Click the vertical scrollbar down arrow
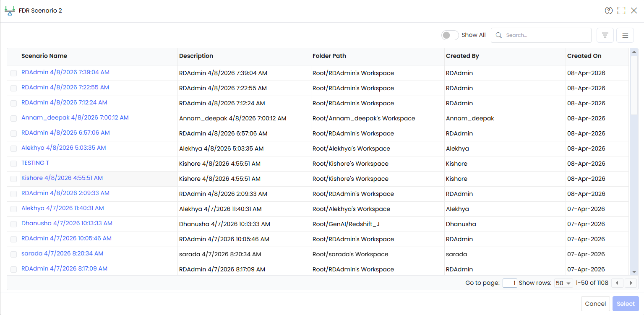 pos(634,272)
